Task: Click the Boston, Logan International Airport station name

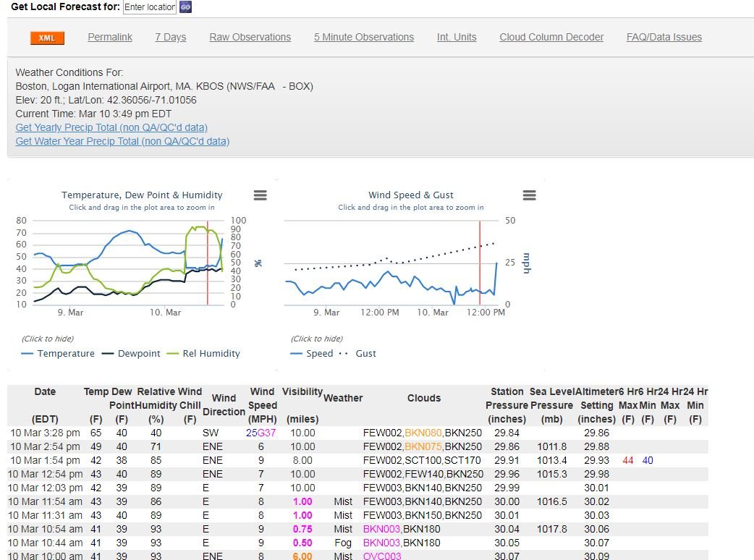Action: pyautogui.click(x=164, y=86)
